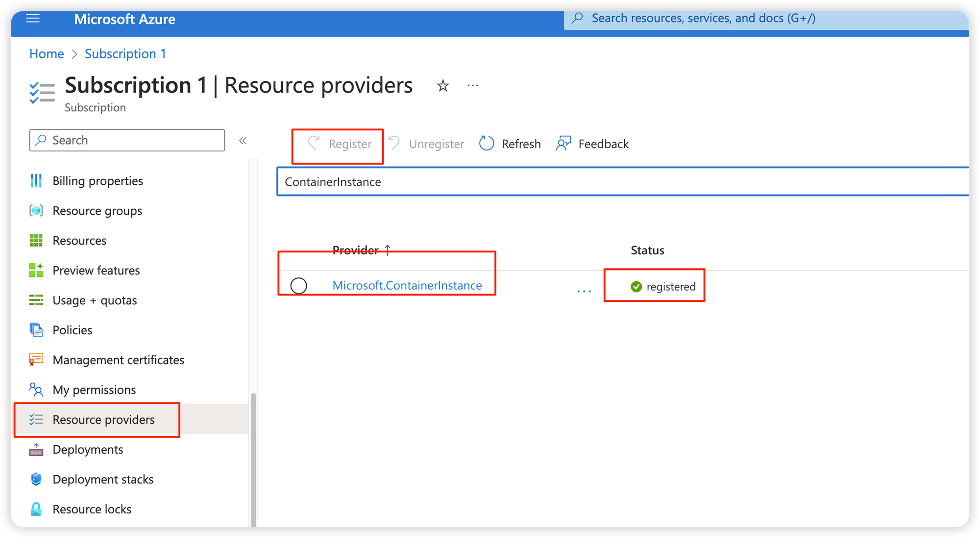Screen dimensions: 980x538
Task: Click the Register button
Action: click(339, 144)
